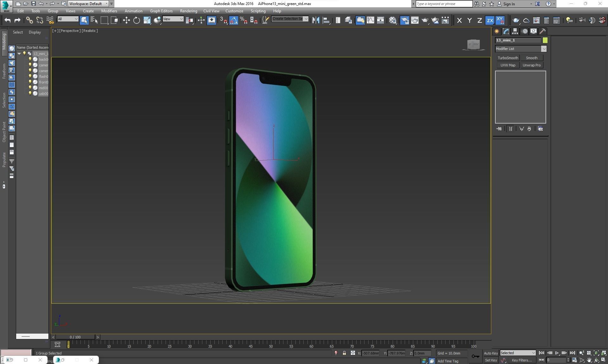The height and width of the screenshot is (364, 608).
Task: Activate Select and Rotate tool
Action: coord(136,20)
